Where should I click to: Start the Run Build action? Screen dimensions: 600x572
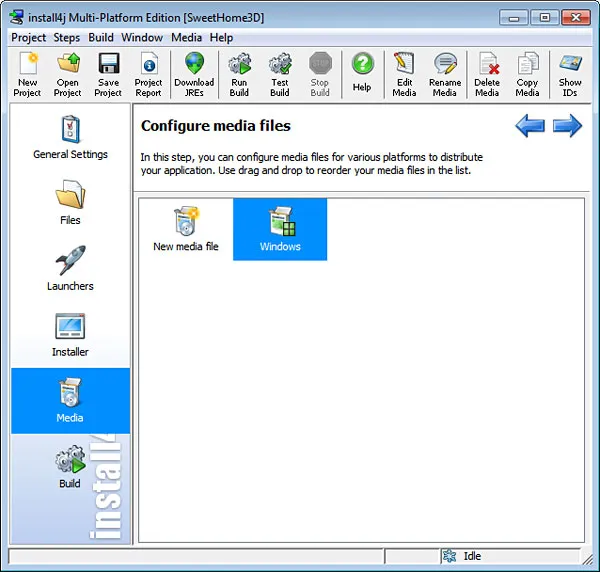point(239,75)
